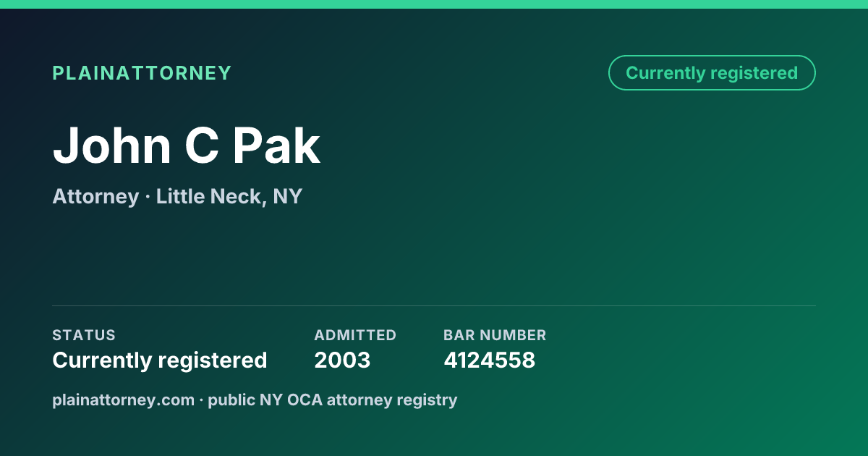Select the Currently registered value under STATUS
This screenshot has height=456, width=868.
(160, 360)
